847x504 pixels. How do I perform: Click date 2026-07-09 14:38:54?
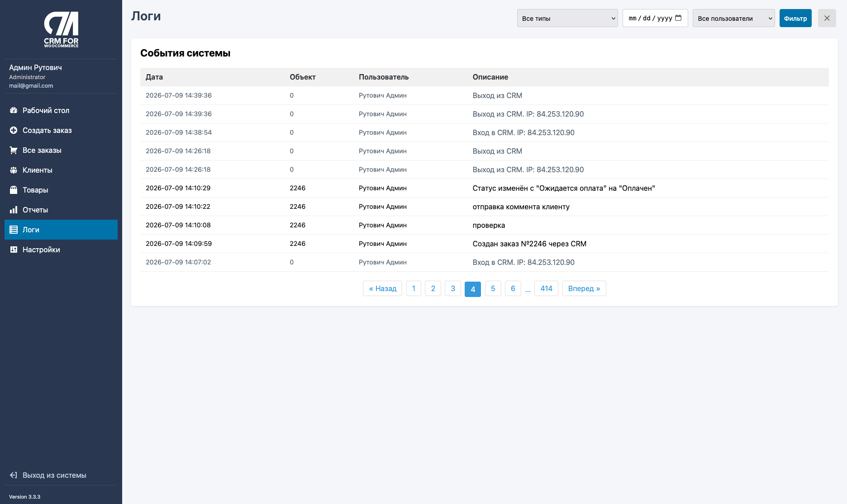[x=179, y=132]
